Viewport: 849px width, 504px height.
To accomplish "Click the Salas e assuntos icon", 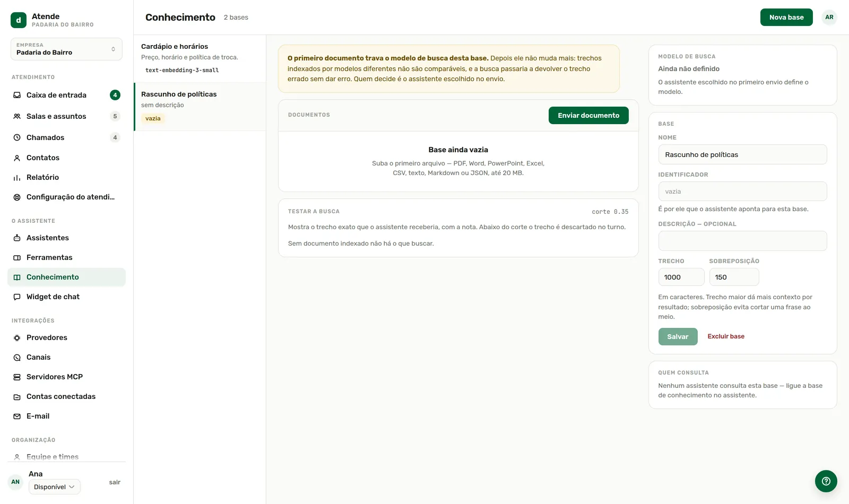I will tap(17, 116).
